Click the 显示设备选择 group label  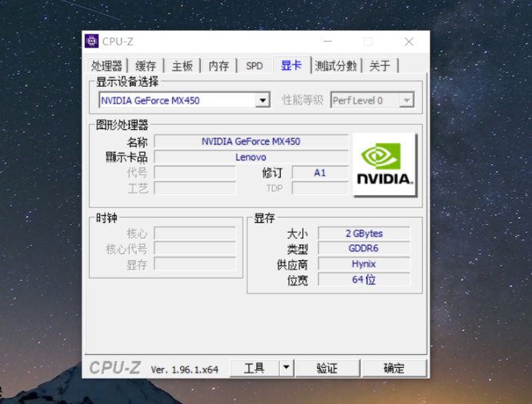[127, 81]
